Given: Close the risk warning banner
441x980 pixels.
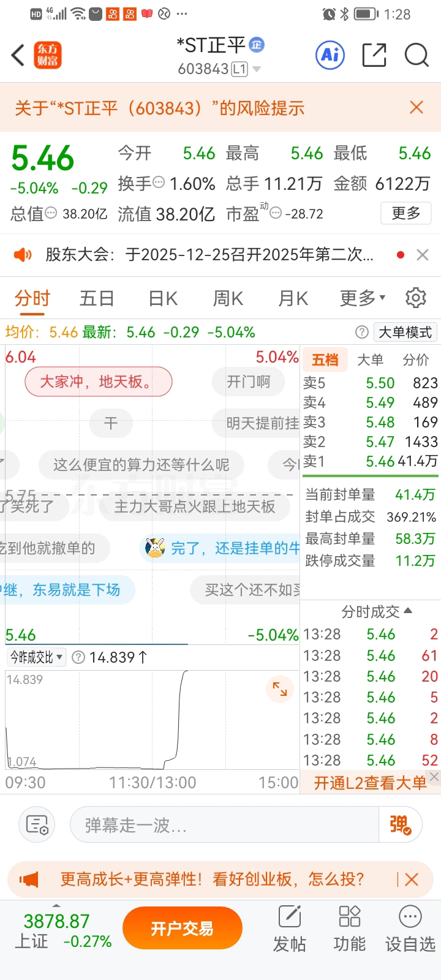Looking at the screenshot, I should (417, 108).
